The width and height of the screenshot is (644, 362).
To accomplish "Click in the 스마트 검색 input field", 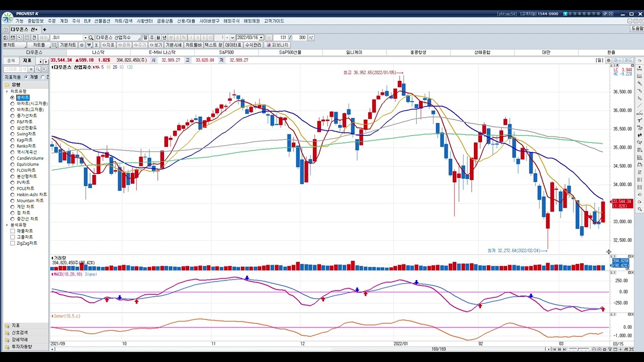I will pos(15,69).
